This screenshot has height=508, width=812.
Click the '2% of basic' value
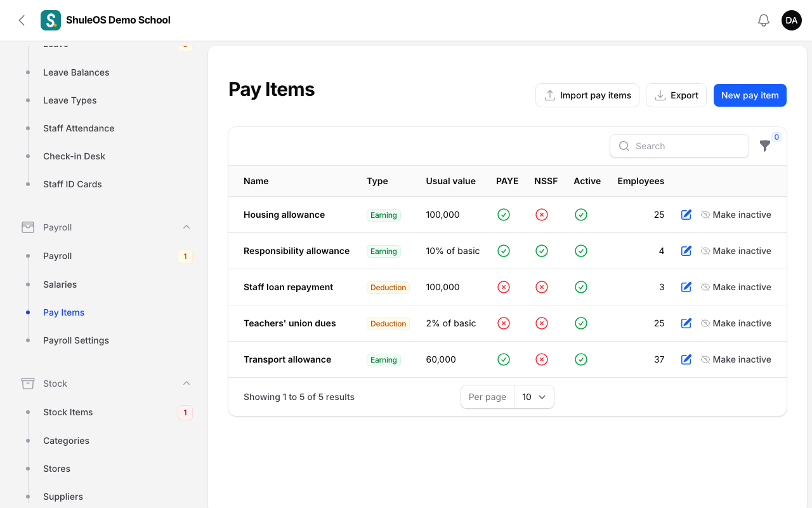coord(451,323)
